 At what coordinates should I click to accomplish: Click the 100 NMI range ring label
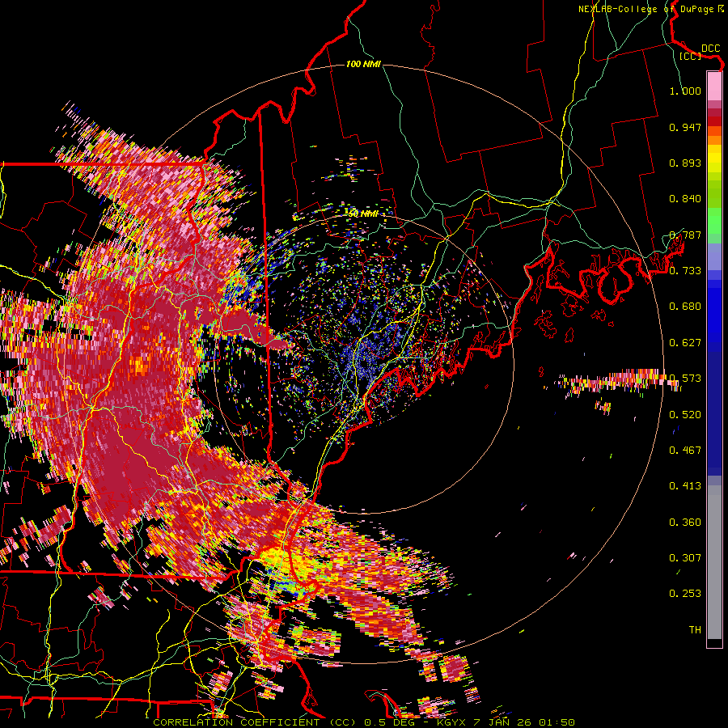pos(363,64)
